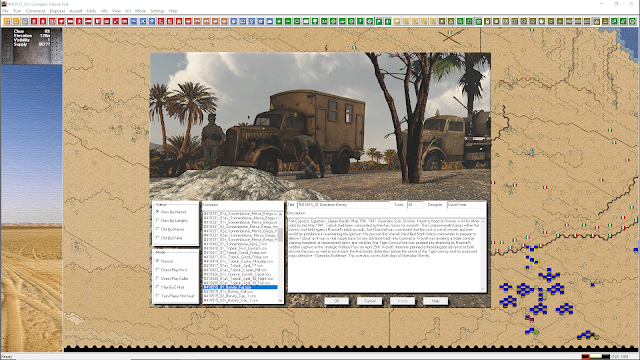Choose Play By E-Mail mode
The height and width of the screenshot is (360, 640).
[158, 287]
